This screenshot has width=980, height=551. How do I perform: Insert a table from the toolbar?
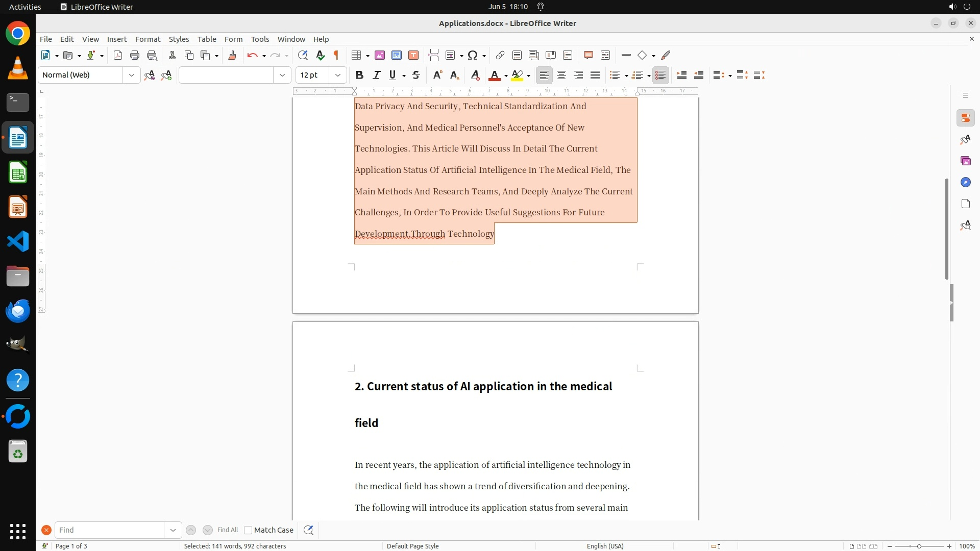(357, 55)
